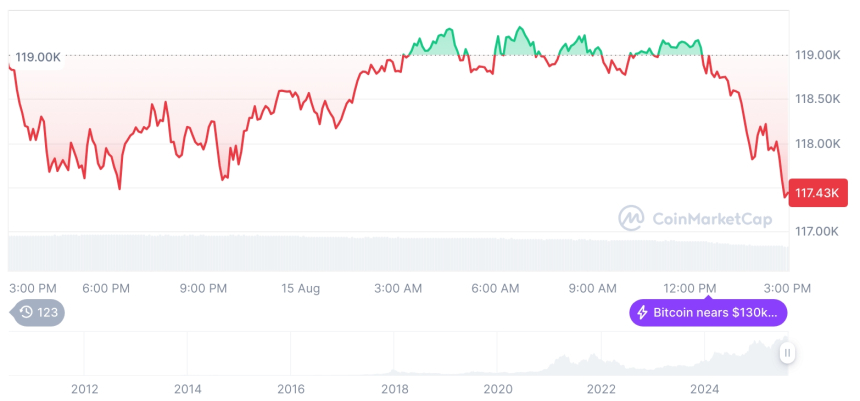Click the lightning bolt icon in the news pill
The height and width of the screenshot is (401, 860).
pyautogui.click(x=642, y=313)
